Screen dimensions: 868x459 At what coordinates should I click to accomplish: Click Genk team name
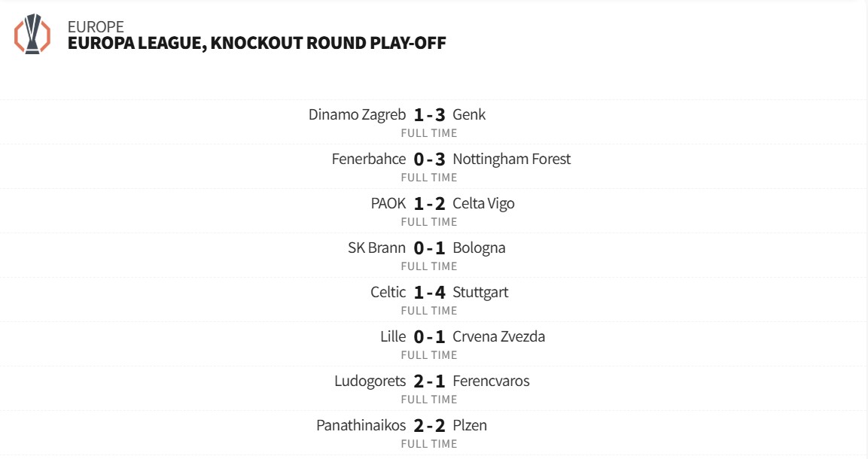coord(469,114)
